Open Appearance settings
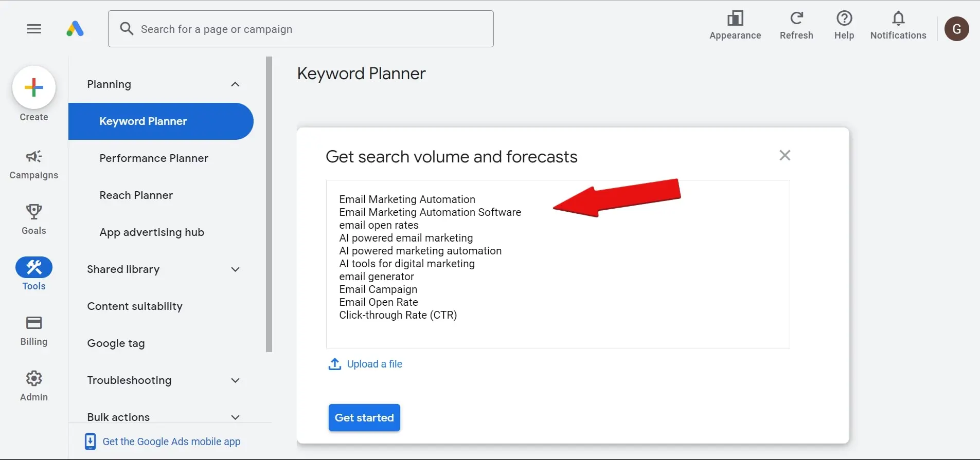The height and width of the screenshot is (460, 980). (x=735, y=25)
